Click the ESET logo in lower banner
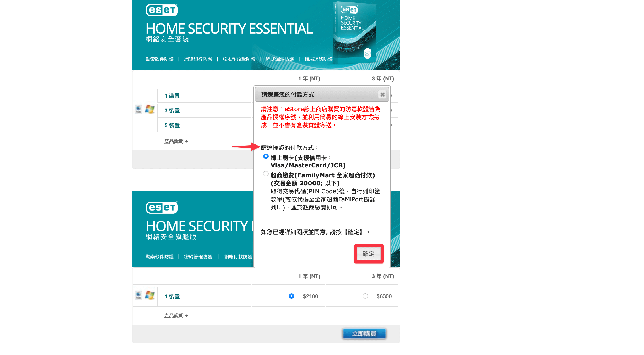Image resolution: width=644 pixels, height=355 pixels. pyautogui.click(x=161, y=207)
